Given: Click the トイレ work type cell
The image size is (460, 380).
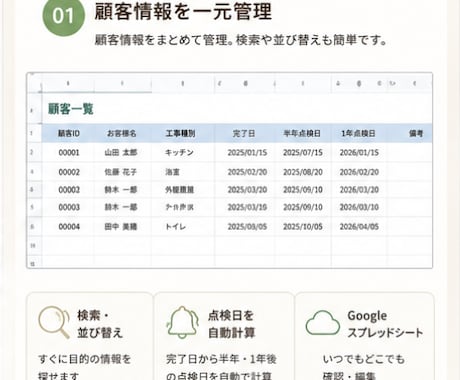Looking at the screenshot, I should [176, 227].
